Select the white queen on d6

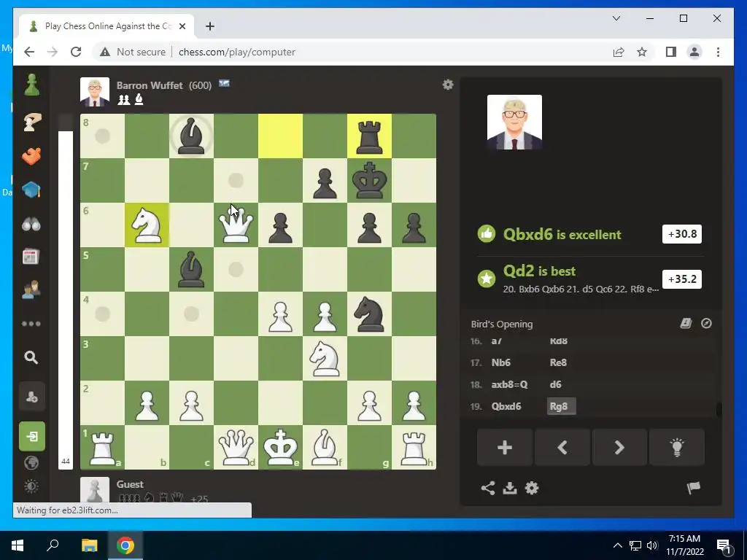tap(236, 225)
